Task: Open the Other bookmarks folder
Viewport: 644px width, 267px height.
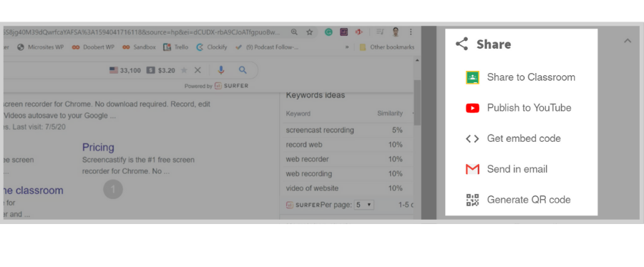Action: pyautogui.click(x=387, y=47)
